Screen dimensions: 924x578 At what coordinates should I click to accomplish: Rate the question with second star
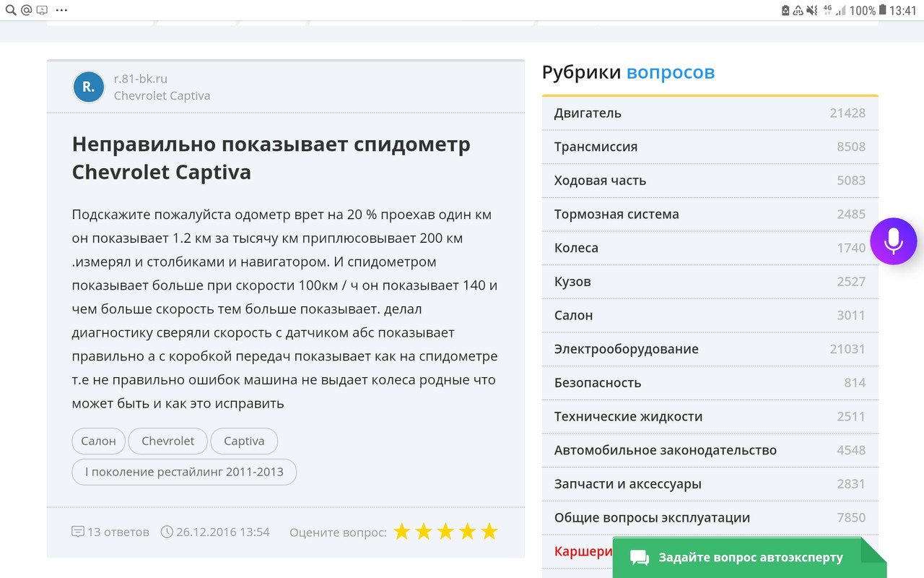pos(424,532)
